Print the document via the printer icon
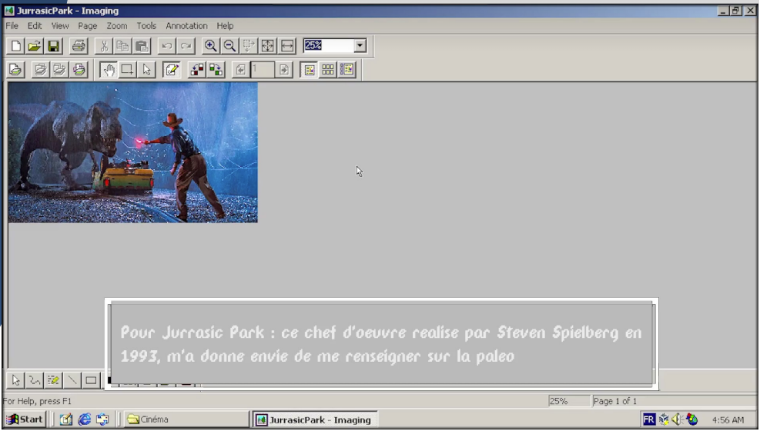The image size is (759, 431). (78, 46)
